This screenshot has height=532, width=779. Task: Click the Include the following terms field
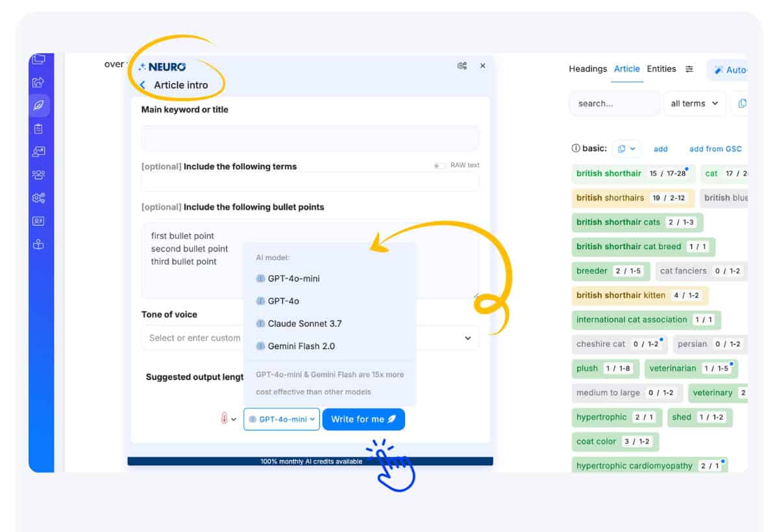[x=310, y=182]
